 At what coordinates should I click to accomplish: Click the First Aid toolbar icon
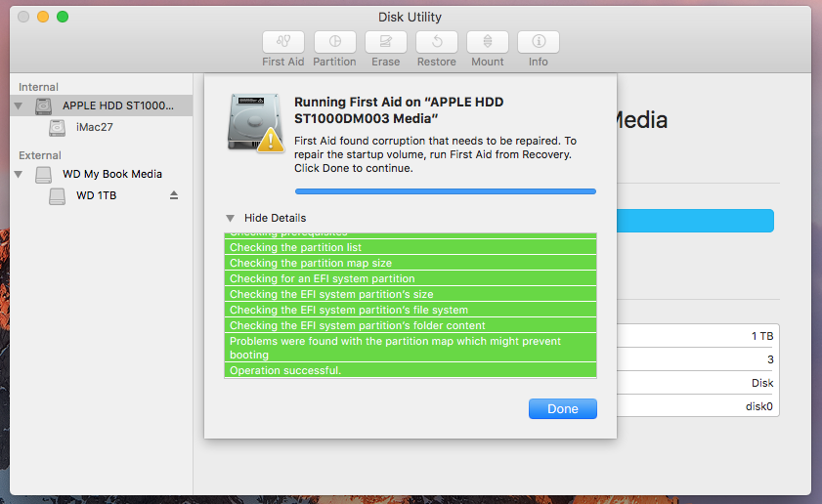click(283, 42)
